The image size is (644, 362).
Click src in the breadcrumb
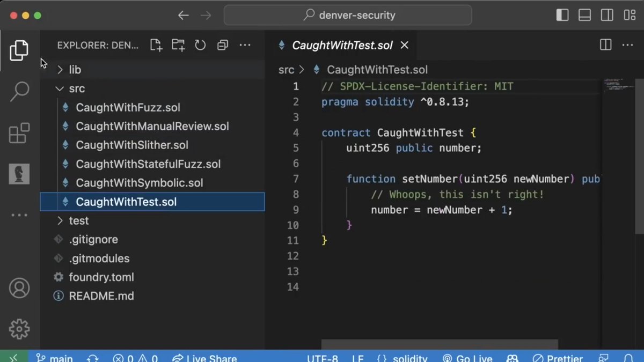(286, 70)
